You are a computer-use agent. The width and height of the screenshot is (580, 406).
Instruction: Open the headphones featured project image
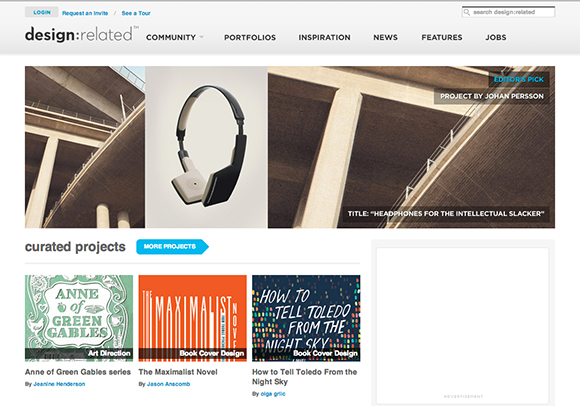pyautogui.click(x=206, y=147)
